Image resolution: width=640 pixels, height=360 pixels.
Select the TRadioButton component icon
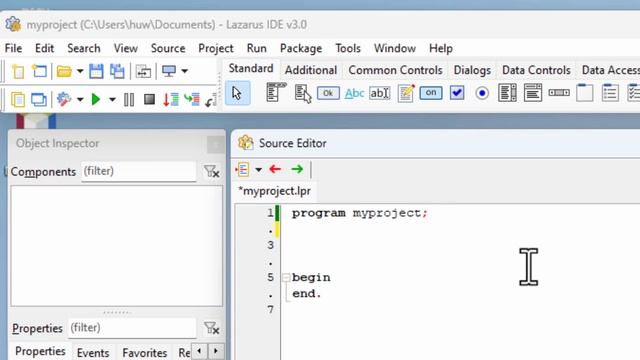[x=482, y=93]
